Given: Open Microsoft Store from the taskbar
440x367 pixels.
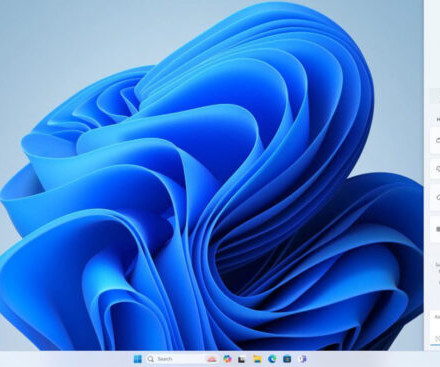Looking at the screenshot, I should click(x=287, y=359).
